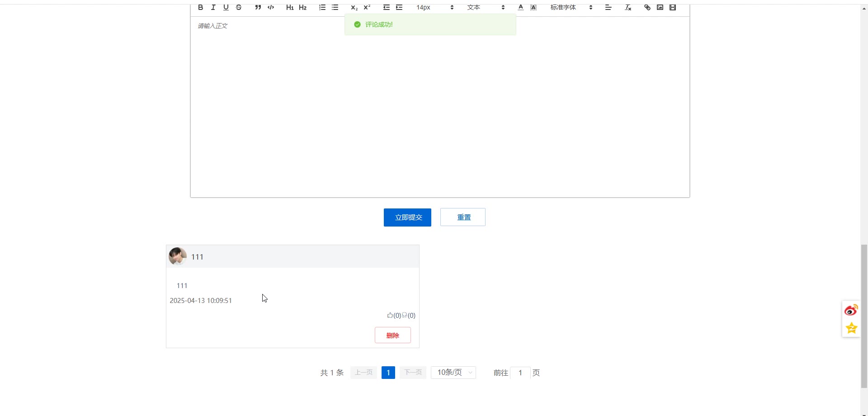The height and width of the screenshot is (416, 868).
Task: Submit the comment with 立即提交
Action: [x=407, y=217]
